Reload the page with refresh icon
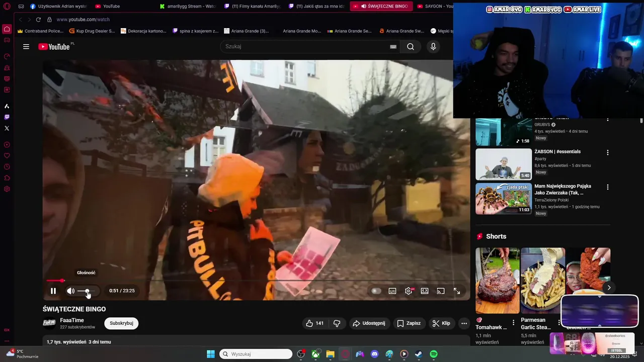 pyautogui.click(x=38, y=20)
